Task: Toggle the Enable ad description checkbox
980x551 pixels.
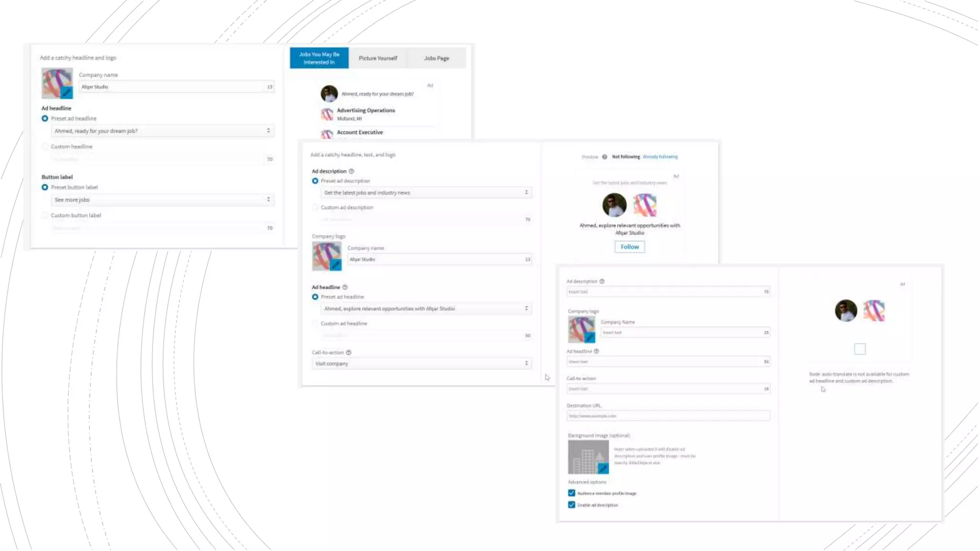Action: (x=571, y=505)
